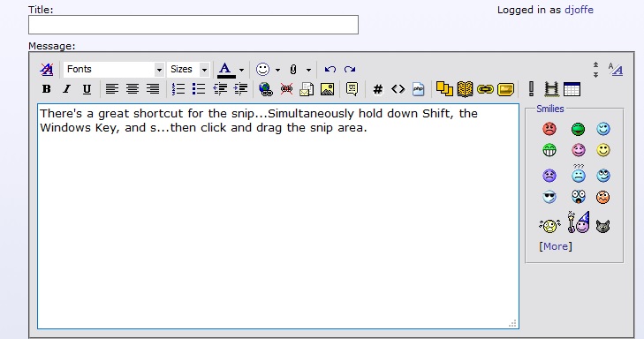Click the remove link icon
Viewport: 644px width, 339px height.
click(x=286, y=88)
